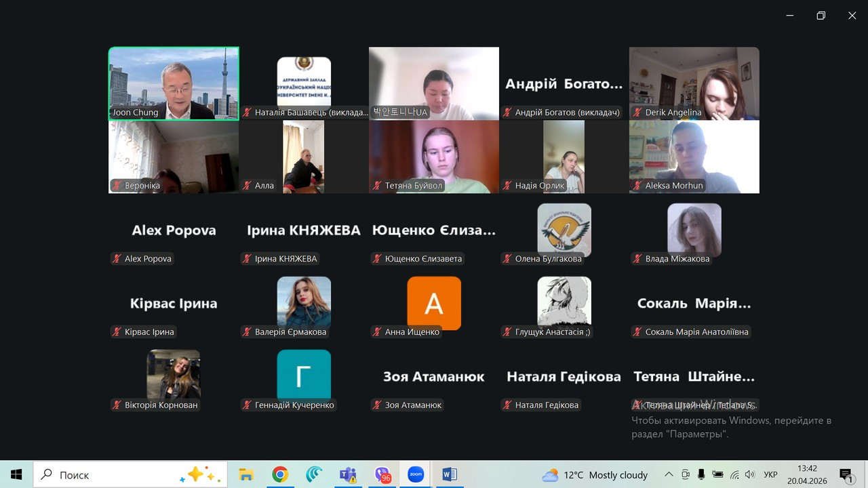Screen dimensions: 868x488
Task: Open the Zoom icon in the taskbar
Action: coord(416,474)
